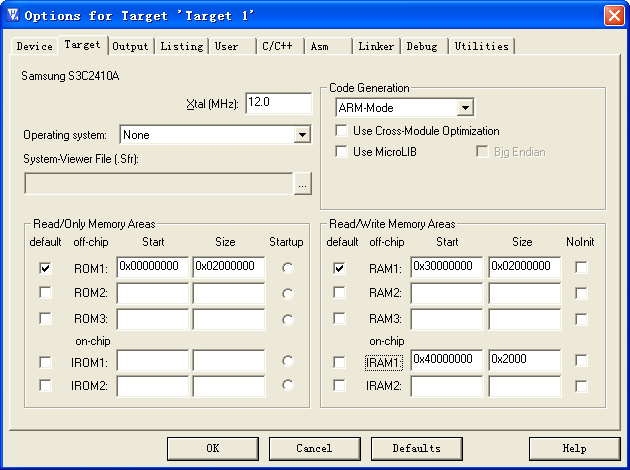The width and height of the screenshot is (630, 470).
Task: Click ROM2 Size field
Action: [x=229, y=293]
